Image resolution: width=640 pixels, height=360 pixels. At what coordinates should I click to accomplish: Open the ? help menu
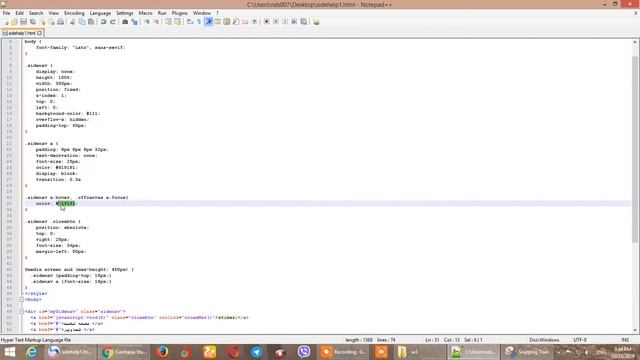point(217,13)
